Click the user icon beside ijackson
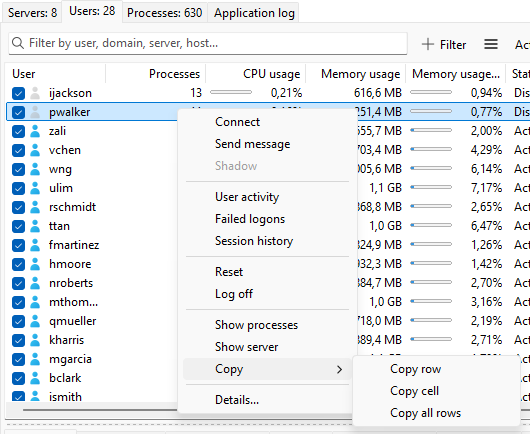Image resolution: width=530 pixels, height=434 pixels. point(35,93)
